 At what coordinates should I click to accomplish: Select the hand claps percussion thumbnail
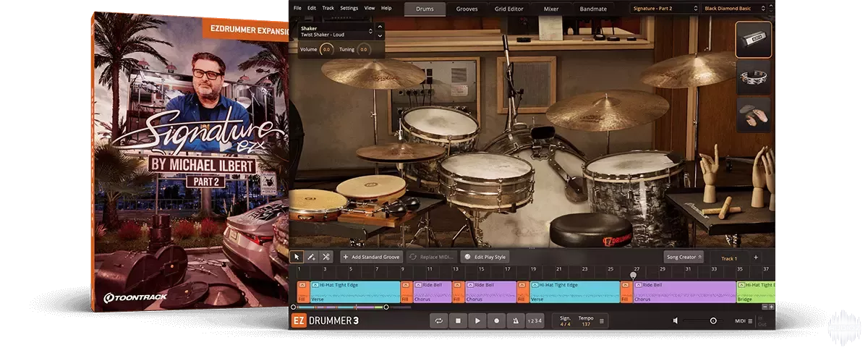(754, 116)
